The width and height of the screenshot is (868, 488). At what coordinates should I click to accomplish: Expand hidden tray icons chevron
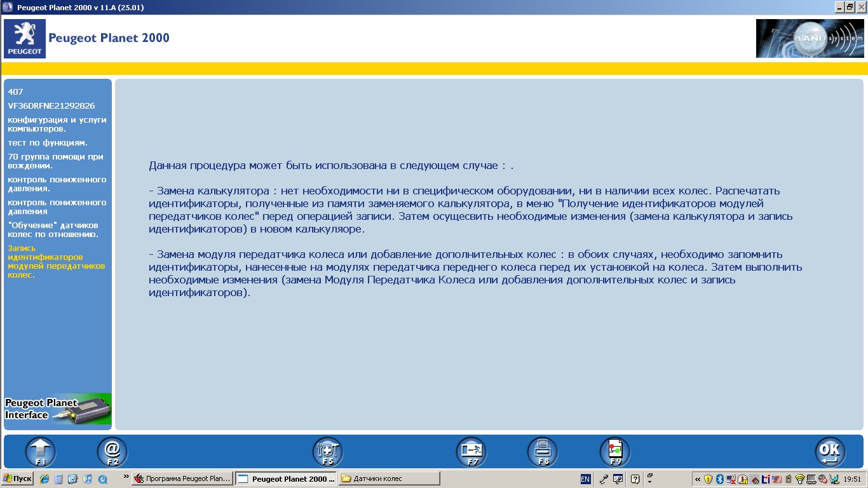pyautogui.click(x=698, y=478)
